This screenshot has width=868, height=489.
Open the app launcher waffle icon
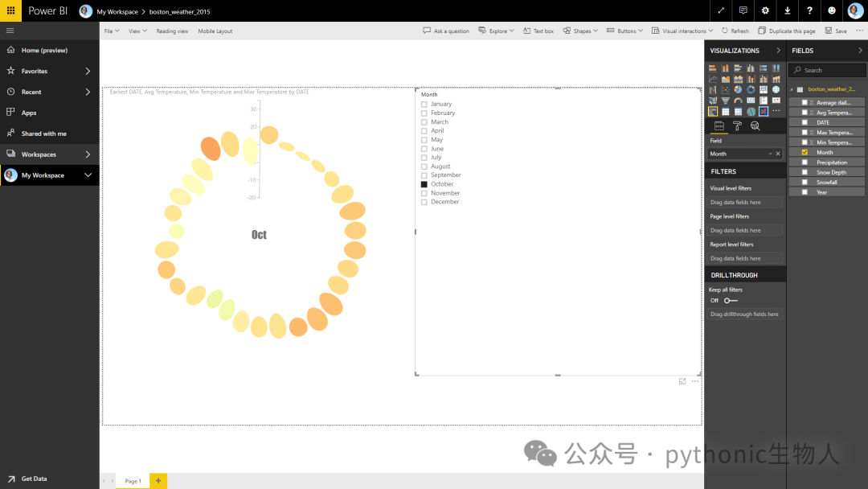[10, 10]
